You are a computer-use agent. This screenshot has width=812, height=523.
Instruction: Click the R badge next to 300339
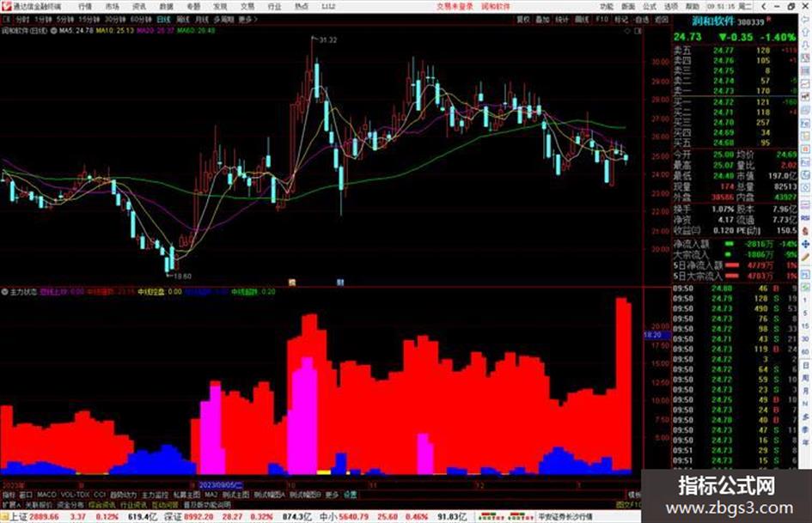point(769,19)
